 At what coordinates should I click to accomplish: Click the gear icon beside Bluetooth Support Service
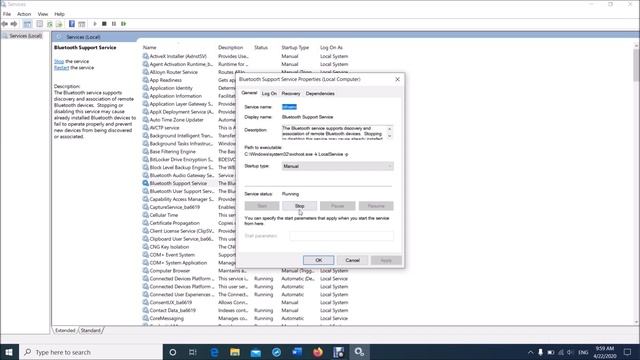[145, 183]
